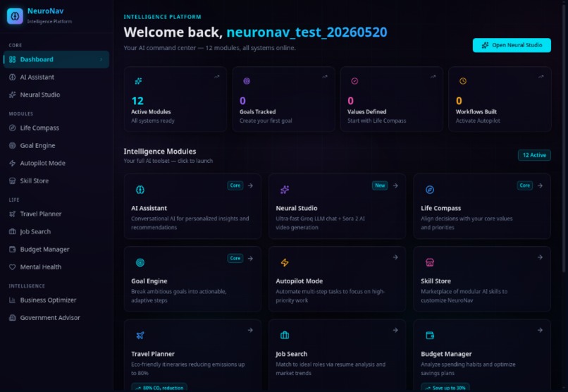Launch Goal Engine via its card arrow
568x392 pixels.
click(250, 258)
